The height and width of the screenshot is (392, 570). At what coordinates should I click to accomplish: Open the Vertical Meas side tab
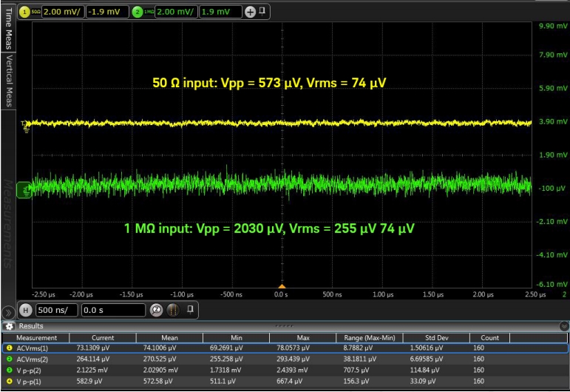9,80
